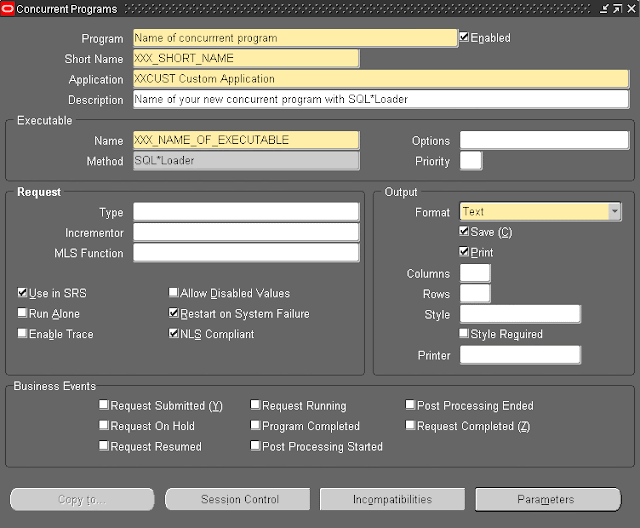640x528 pixels.
Task: Click the Oracle logo icon in title bar
Action: point(7,9)
